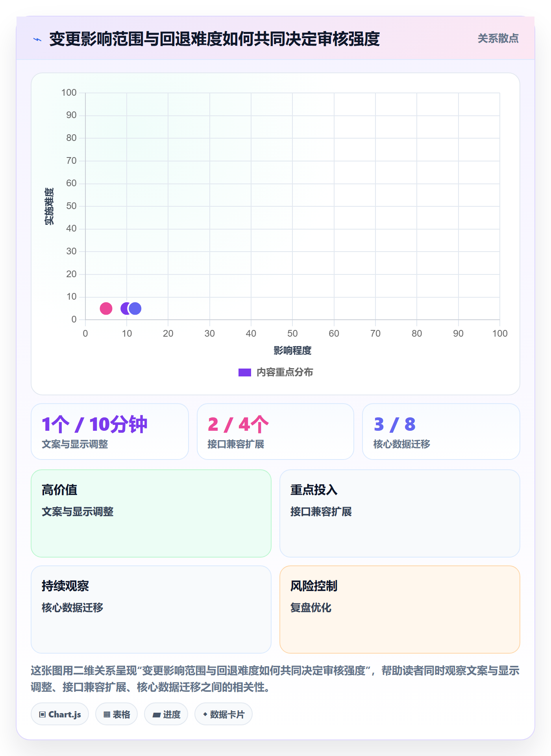
Task: Open the 持续观察 quadrant card
Action: pos(151,610)
